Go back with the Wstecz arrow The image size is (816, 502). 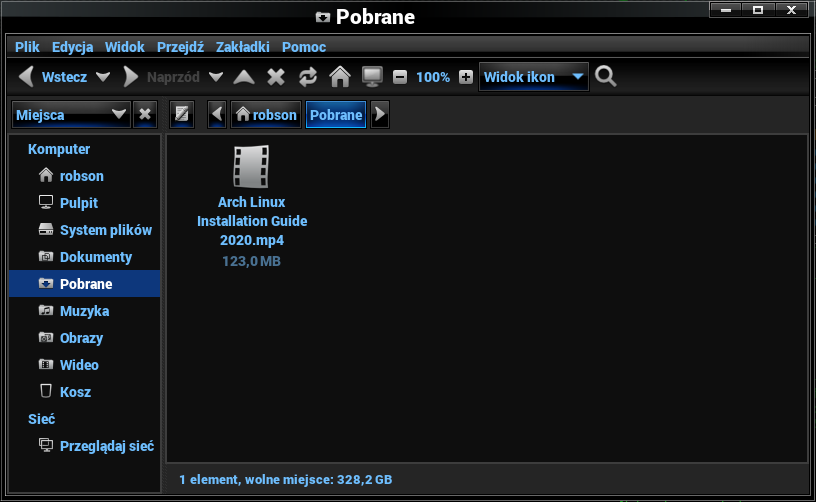coord(26,77)
